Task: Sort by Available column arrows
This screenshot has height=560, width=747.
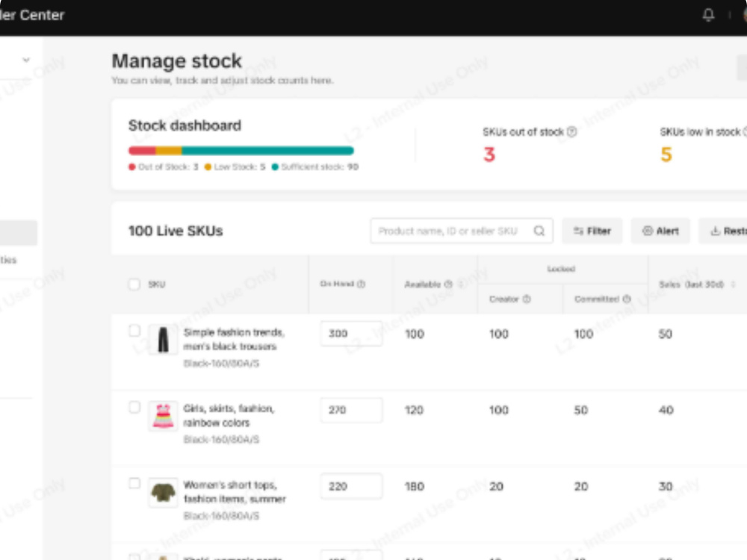Action: click(461, 284)
